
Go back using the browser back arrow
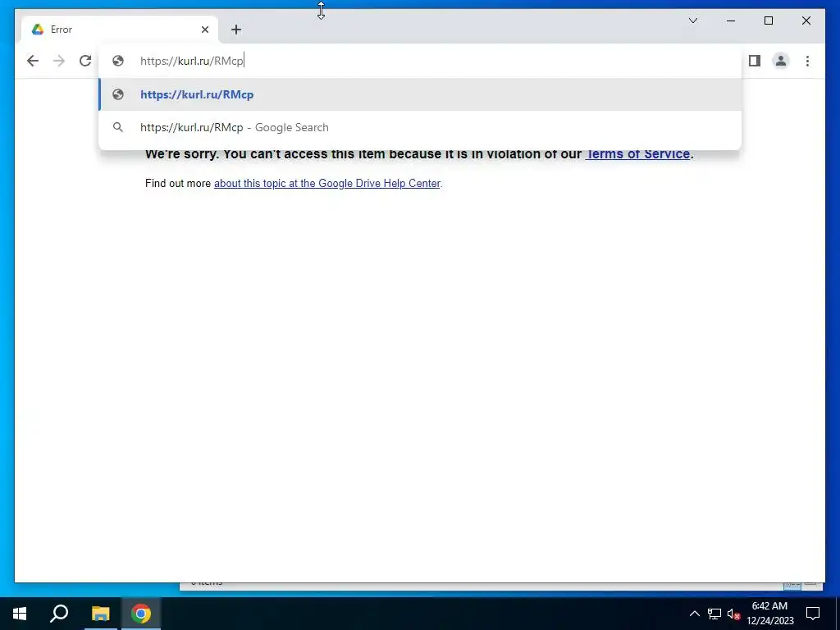click(33, 61)
